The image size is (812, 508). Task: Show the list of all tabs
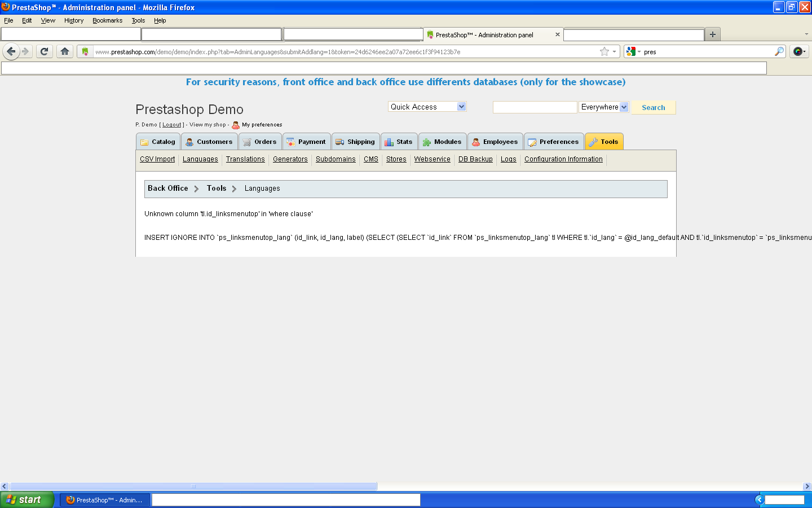[x=806, y=34]
